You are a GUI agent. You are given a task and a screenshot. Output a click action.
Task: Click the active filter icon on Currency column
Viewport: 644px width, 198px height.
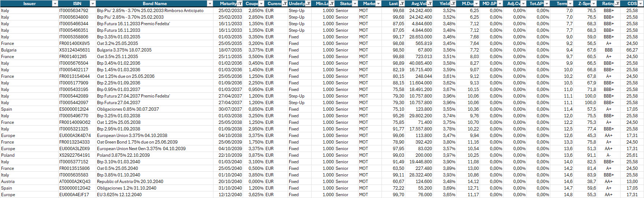[284, 4]
